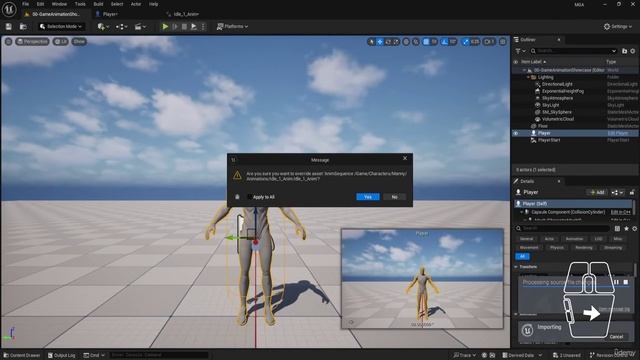The width and height of the screenshot is (640, 360).
Task: Click the Outliner search field
Action: 574,51
